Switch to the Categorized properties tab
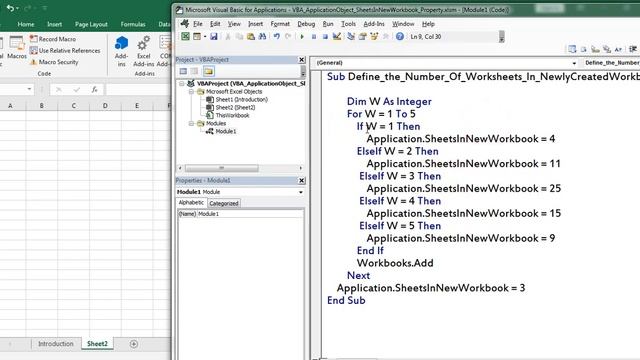This screenshot has width=640, height=360. click(x=224, y=203)
